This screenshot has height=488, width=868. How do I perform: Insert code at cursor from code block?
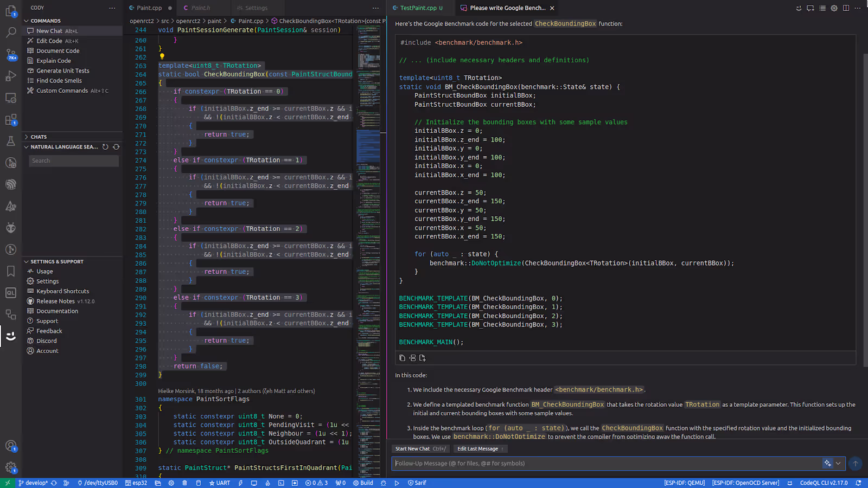click(x=412, y=358)
